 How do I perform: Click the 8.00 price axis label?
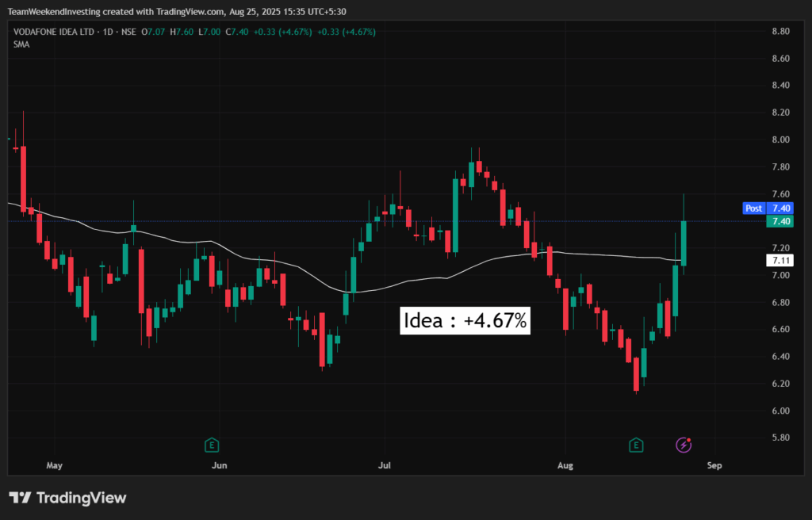point(780,140)
